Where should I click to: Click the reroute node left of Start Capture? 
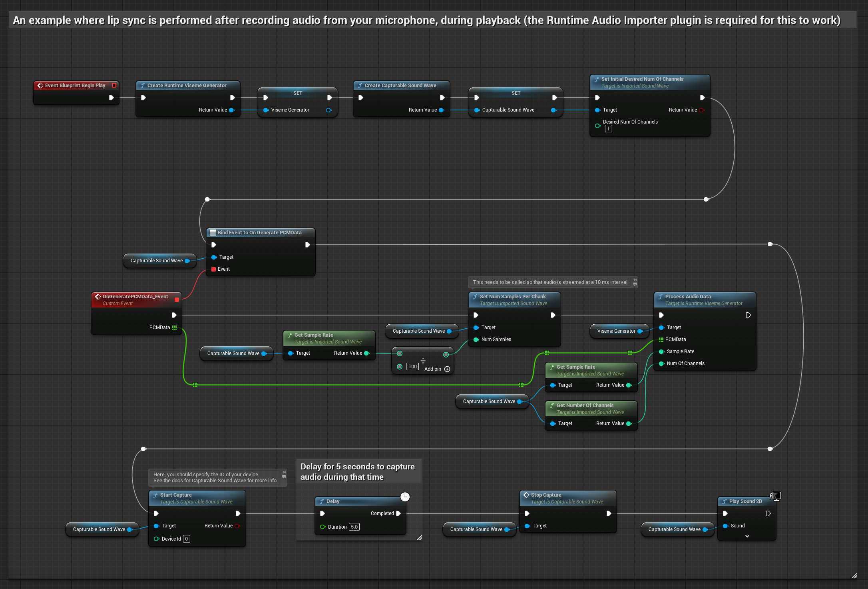pos(144,449)
